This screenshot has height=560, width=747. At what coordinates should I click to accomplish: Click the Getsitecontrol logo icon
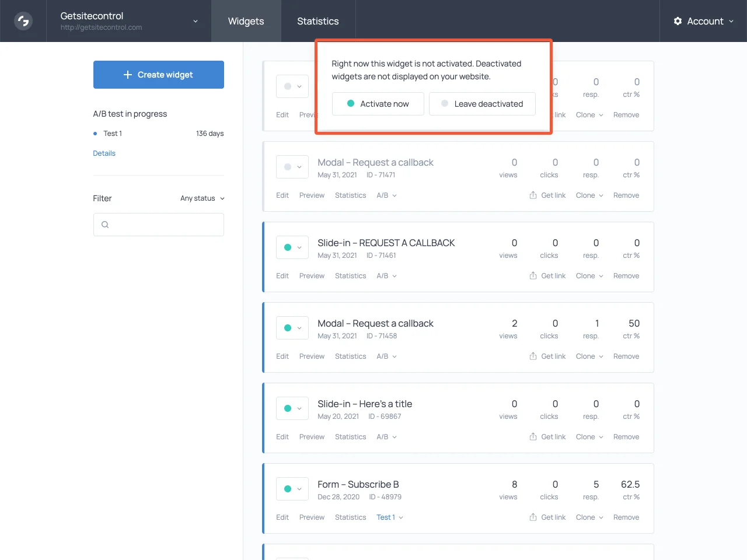[x=23, y=21]
